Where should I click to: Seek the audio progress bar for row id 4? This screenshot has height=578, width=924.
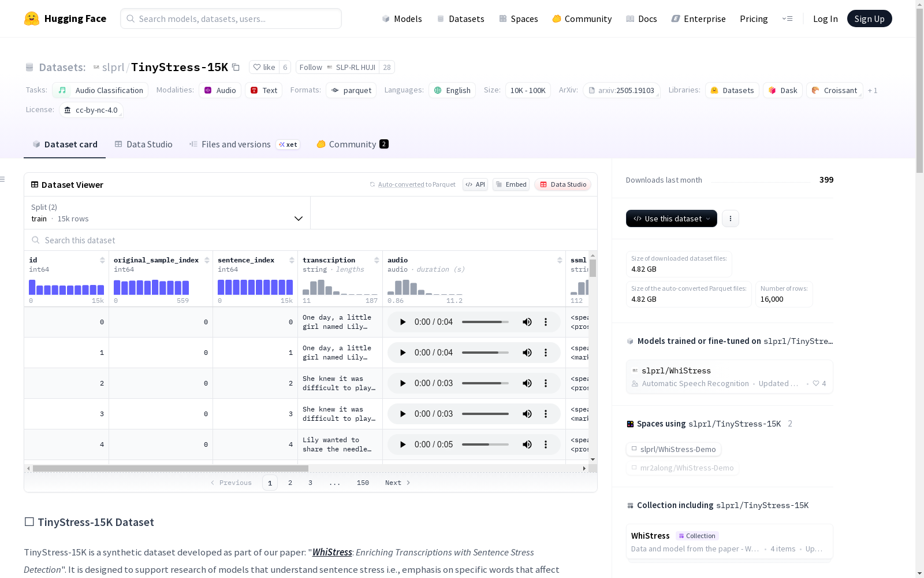[x=485, y=444]
